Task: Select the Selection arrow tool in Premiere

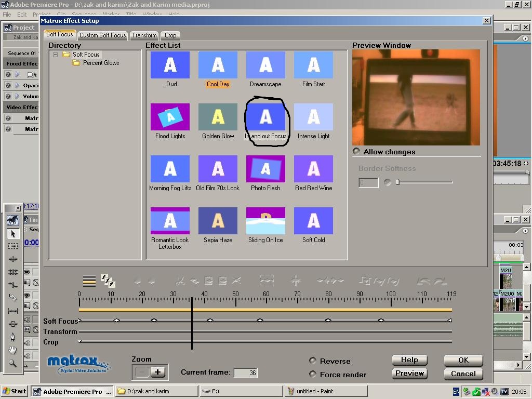Action: [13, 234]
